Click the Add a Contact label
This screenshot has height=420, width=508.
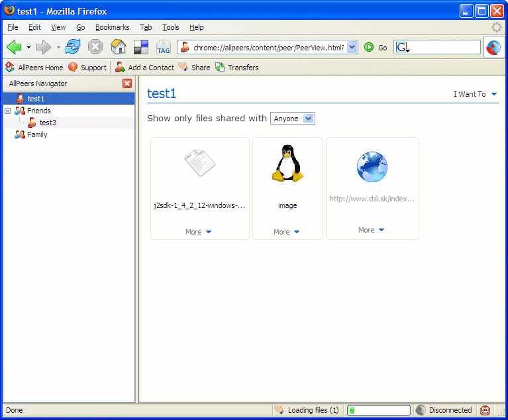pos(151,68)
